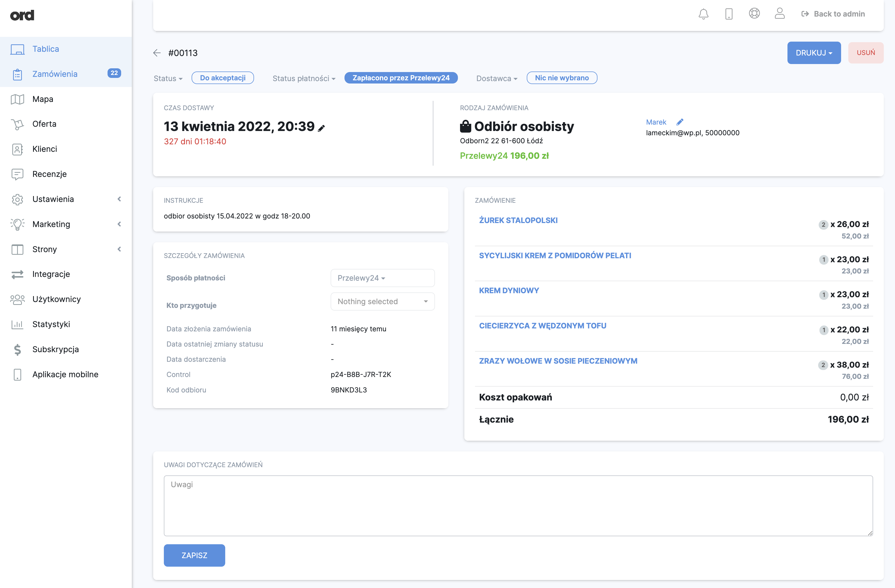Viewport: 895px width, 588px height.
Task: Open Statystyki chart icon in sidebar
Action: coord(17,324)
